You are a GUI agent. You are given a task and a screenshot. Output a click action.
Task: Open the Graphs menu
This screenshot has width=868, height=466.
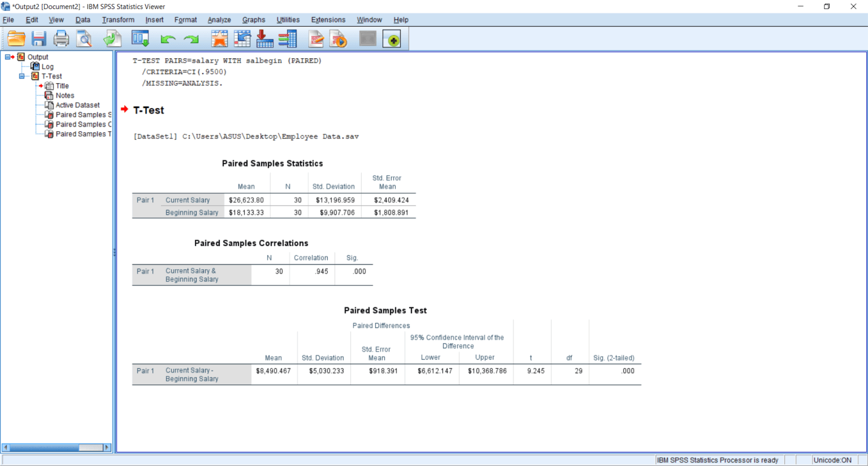click(254, 20)
